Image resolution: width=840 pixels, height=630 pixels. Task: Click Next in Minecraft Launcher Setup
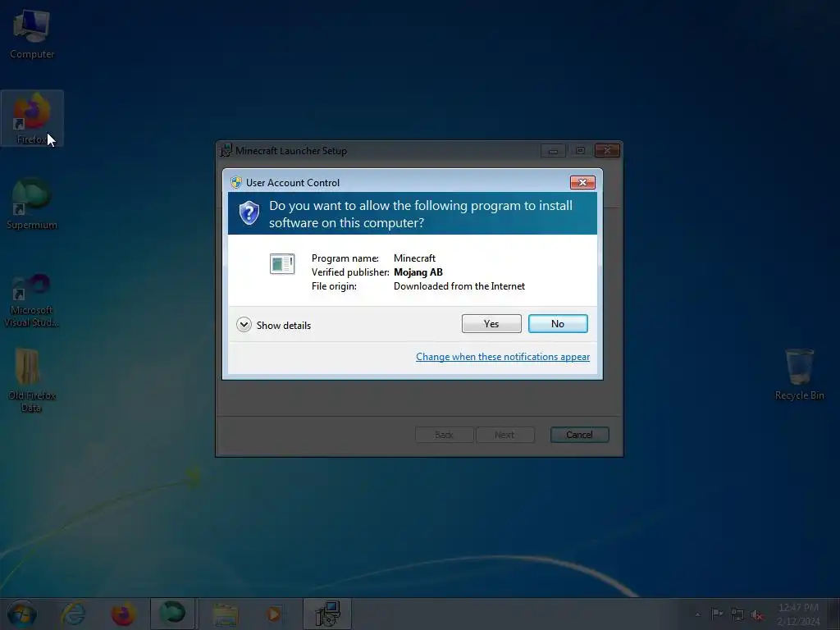pyautogui.click(x=504, y=435)
